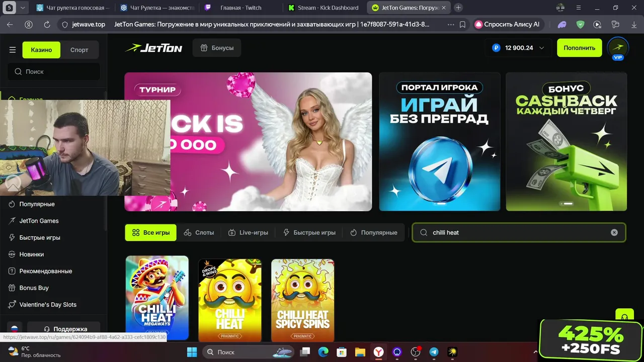Click the browser back arrow
Viewport: 644px width, 362px height.
[10, 24]
